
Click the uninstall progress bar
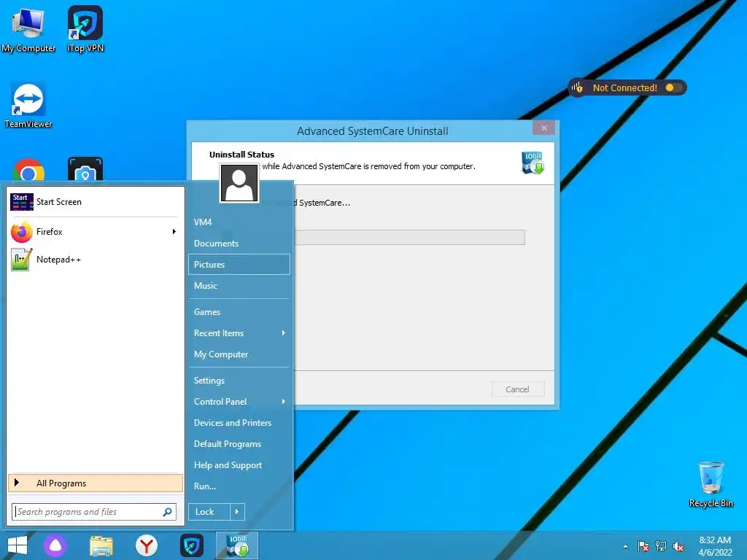(410, 237)
